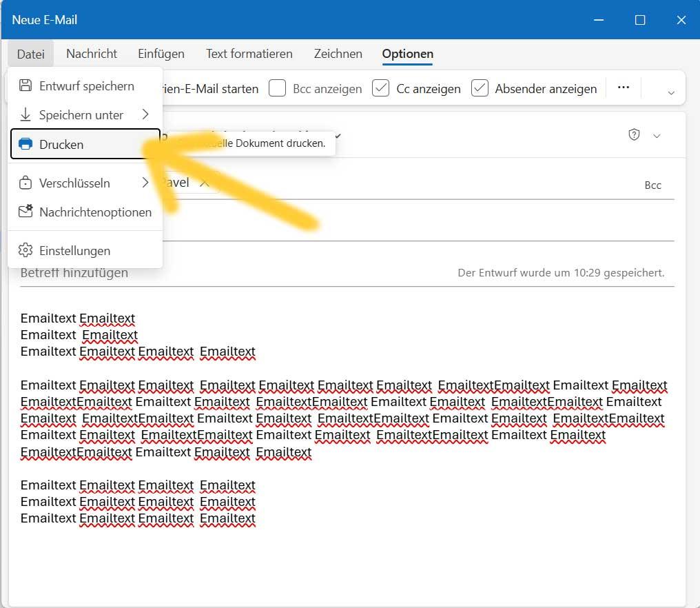Click the Speichern unter download icon
The width and height of the screenshot is (700, 608).
point(25,114)
